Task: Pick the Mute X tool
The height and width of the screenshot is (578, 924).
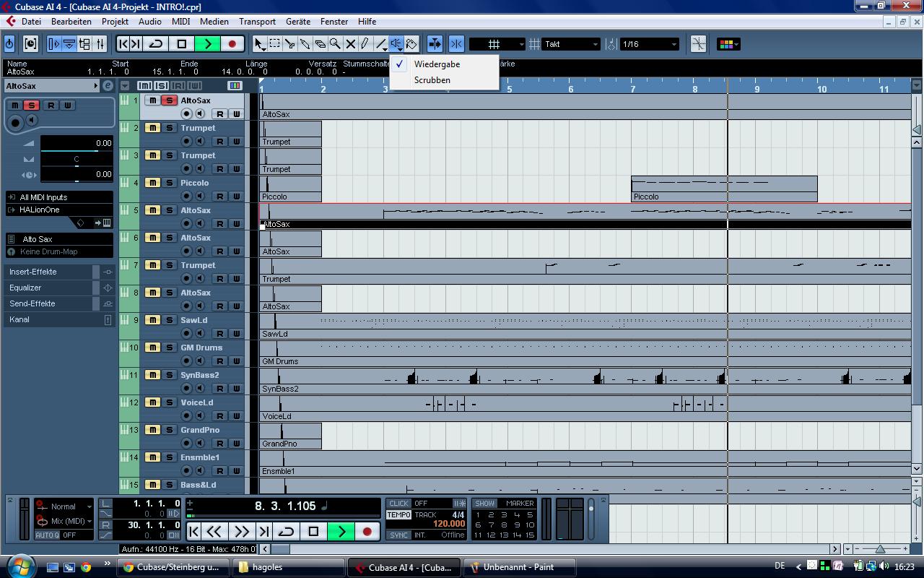Action: (350, 44)
